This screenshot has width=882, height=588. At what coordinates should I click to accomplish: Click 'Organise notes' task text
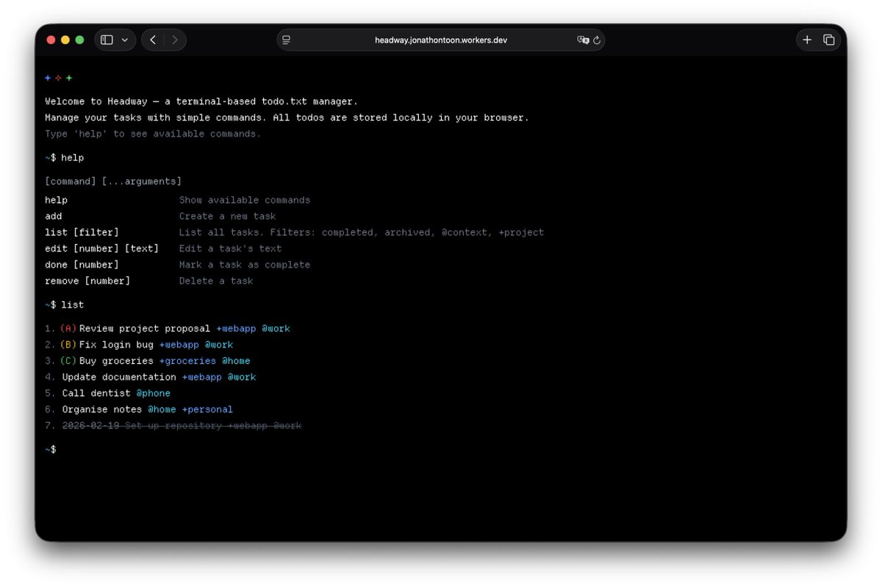(x=102, y=409)
